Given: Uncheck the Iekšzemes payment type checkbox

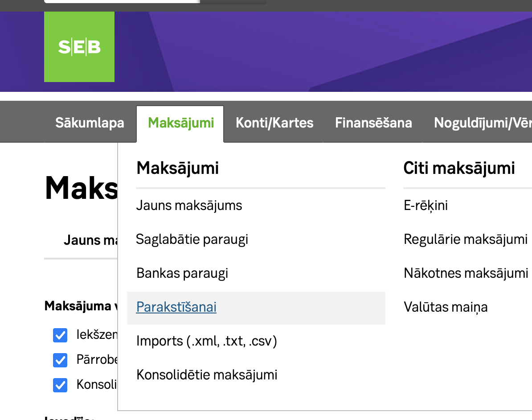Looking at the screenshot, I should [60, 335].
